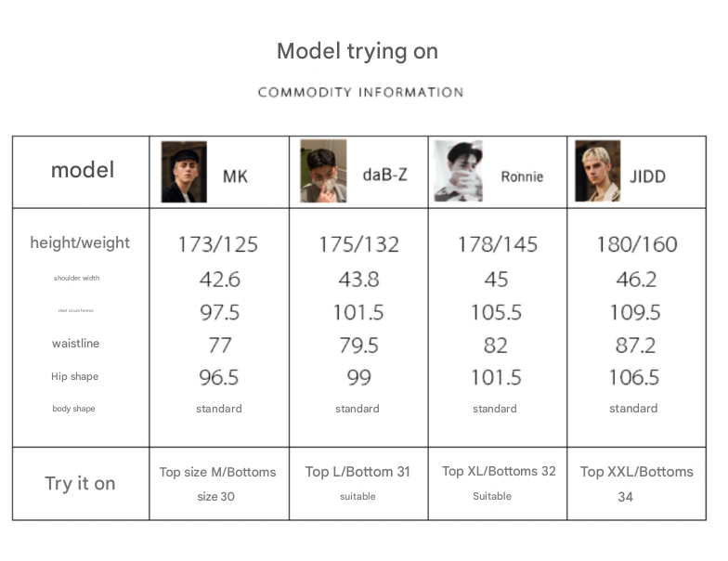Click 'Top XL/Bottoms 32' size text
This screenshot has width=728, height=561.
[499, 472]
